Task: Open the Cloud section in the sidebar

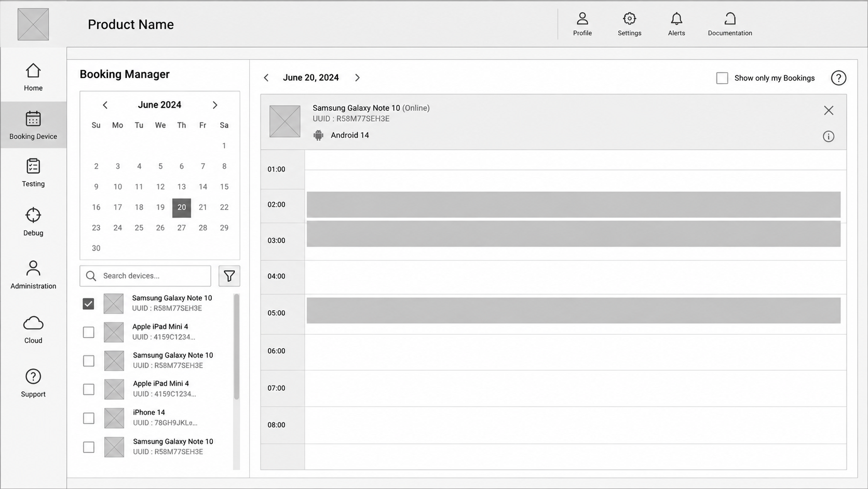Action: coord(33,329)
